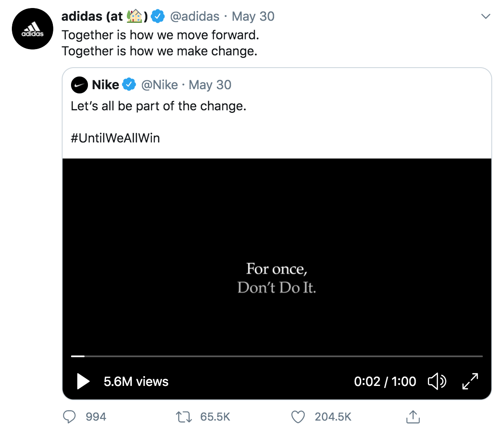Open the #UntilWeAllWin hashtag
Image resolution: width=504 pixels, height=432 pixels.
tap(115, 138)
